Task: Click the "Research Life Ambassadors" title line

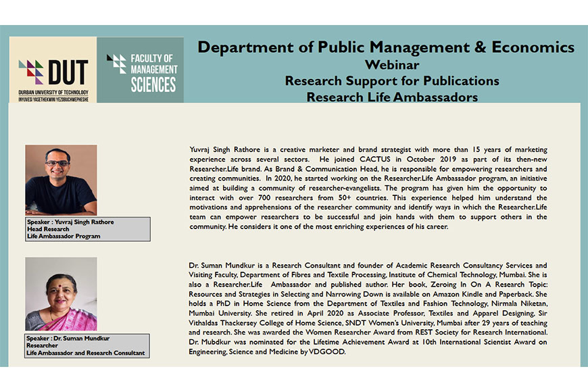Action: click(x=392, y=97)
